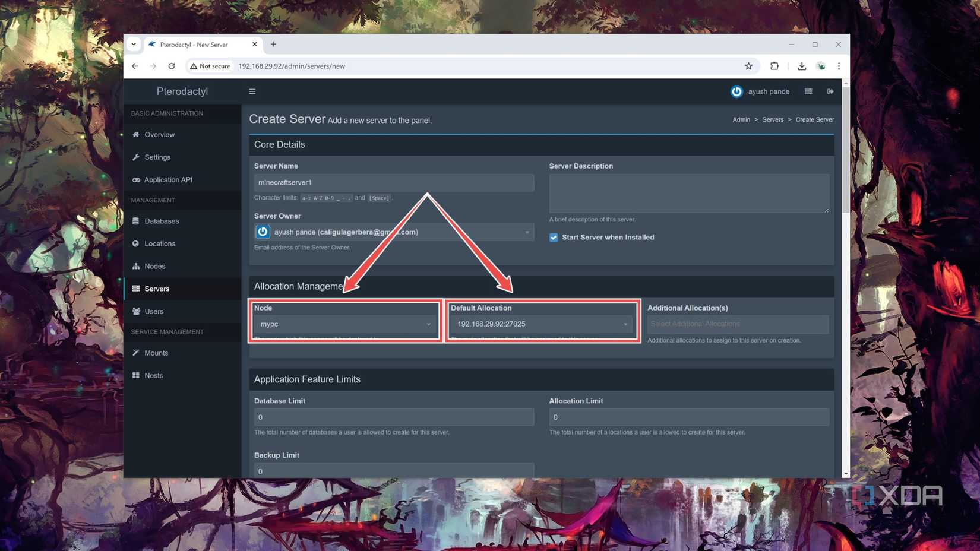Open a new browser tab
Screen dimensions: 980x551
273,44
